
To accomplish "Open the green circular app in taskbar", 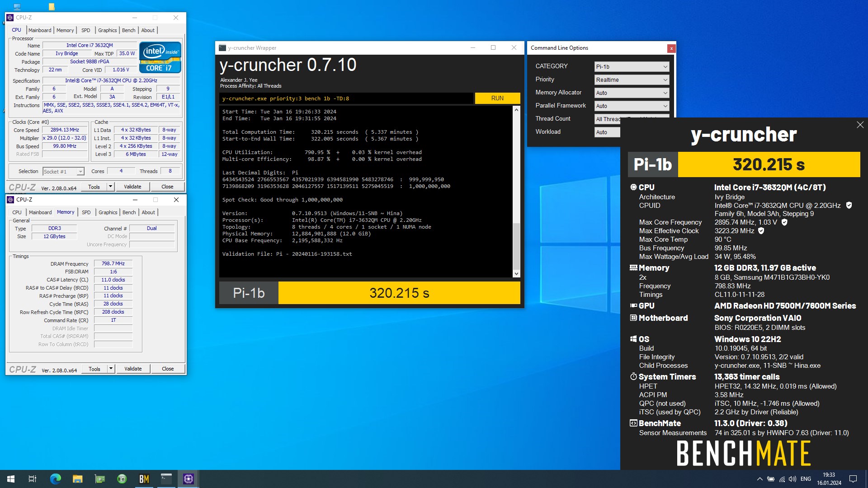I will tap(122, 479).
